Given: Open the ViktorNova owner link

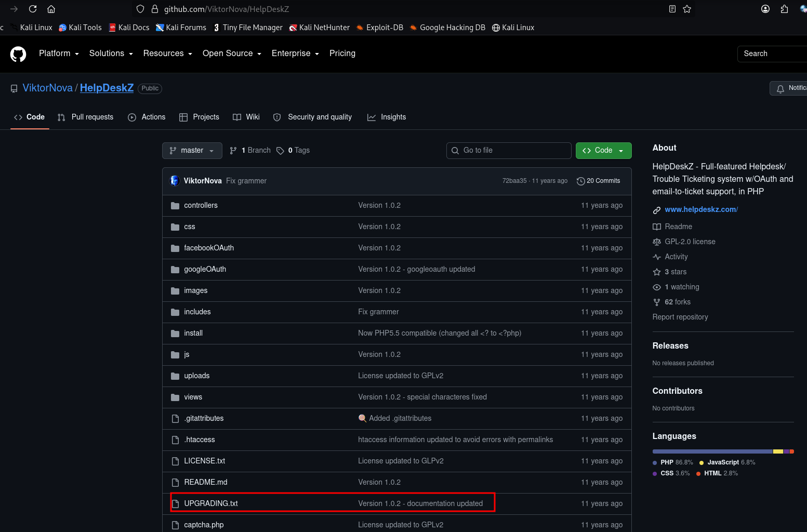Looking at the screenshot, I should [x=48, y=88].
